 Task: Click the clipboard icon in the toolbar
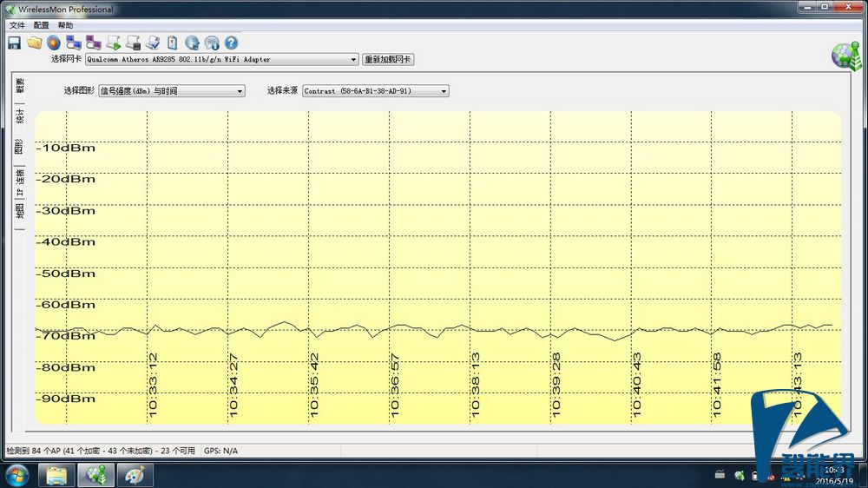pos(173,43)
